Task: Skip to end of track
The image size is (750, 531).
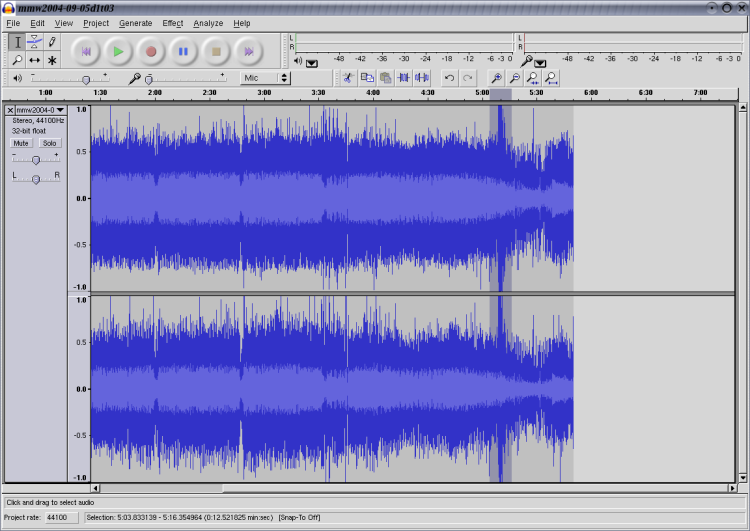Action: pyautogui.click(x=248, y=51)
